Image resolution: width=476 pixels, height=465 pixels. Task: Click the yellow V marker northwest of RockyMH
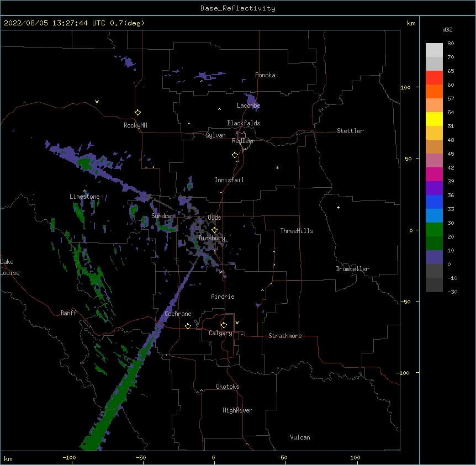pos(97,102)
